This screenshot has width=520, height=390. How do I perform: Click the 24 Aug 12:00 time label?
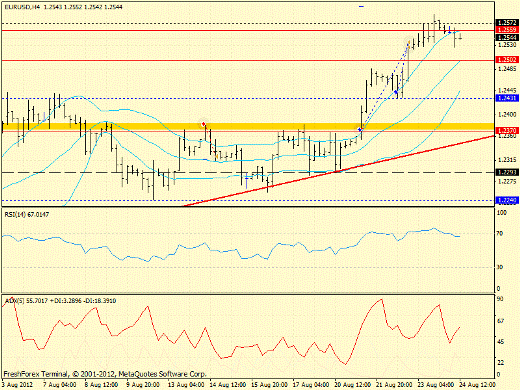[478, 385]
